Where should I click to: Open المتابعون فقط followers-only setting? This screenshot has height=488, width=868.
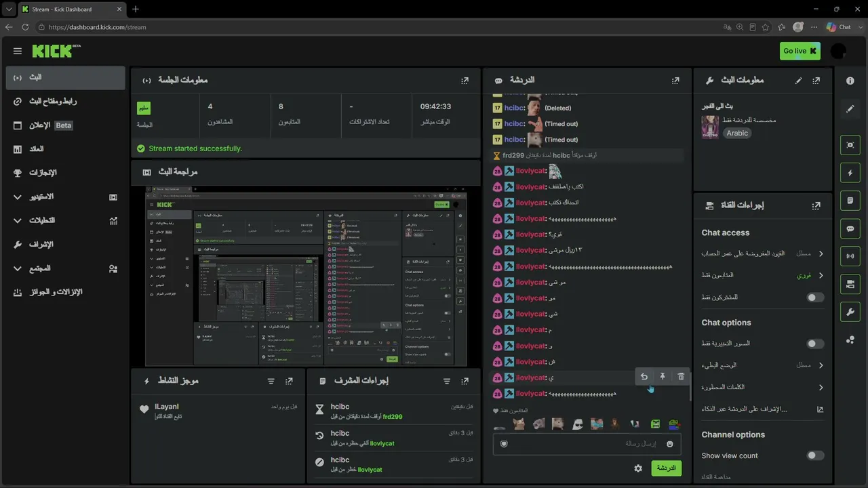pyautogui.click(x=763, y=275)
